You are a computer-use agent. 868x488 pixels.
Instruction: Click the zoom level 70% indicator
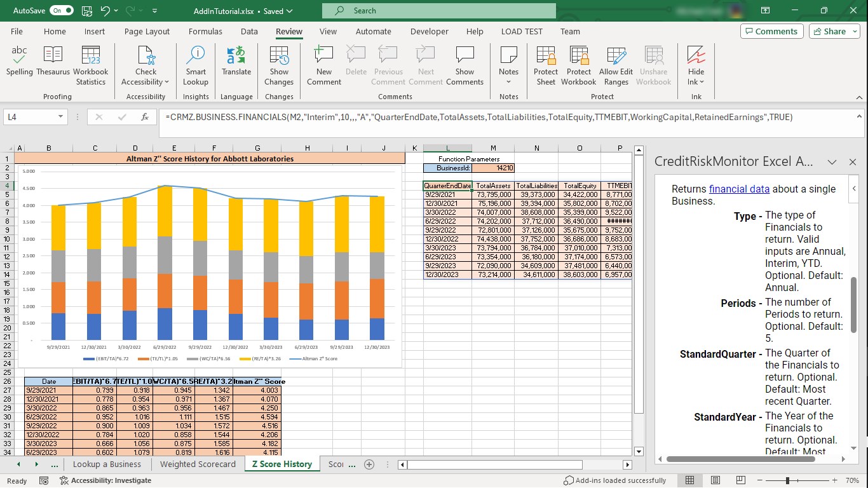pos(852,480)
